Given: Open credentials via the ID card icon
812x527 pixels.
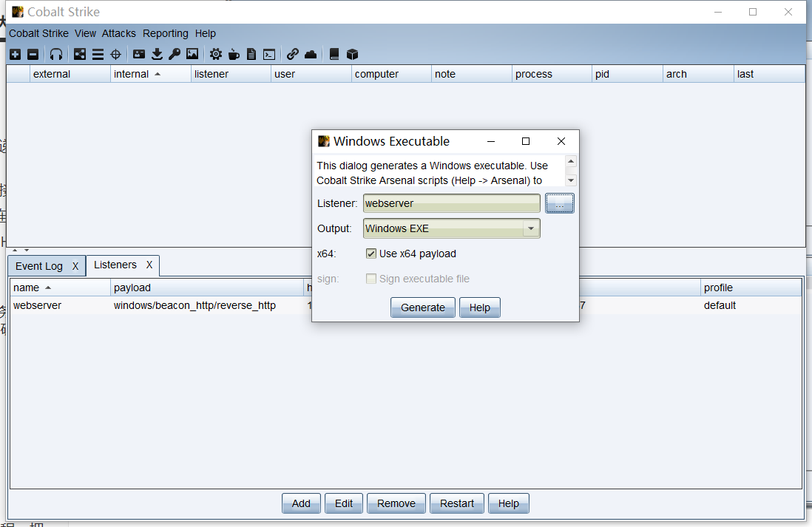Looking at the screenshot, I should tap(139, 54).
